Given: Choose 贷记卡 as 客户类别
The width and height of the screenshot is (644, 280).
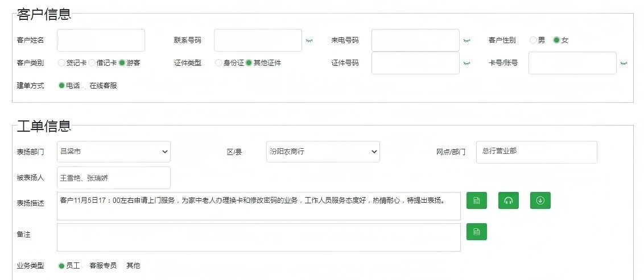Looking at the screenshot, I should pyautogui.click(x=61, y=63).
